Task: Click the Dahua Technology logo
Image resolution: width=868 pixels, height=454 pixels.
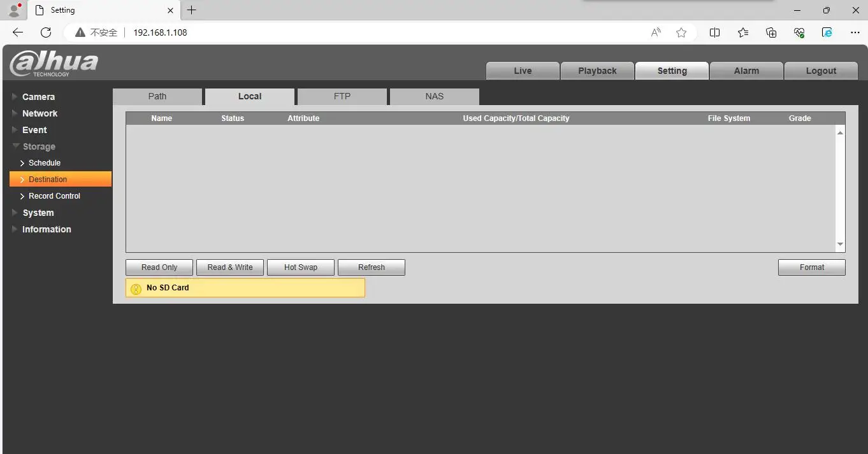Action: (x=54, y=64)
